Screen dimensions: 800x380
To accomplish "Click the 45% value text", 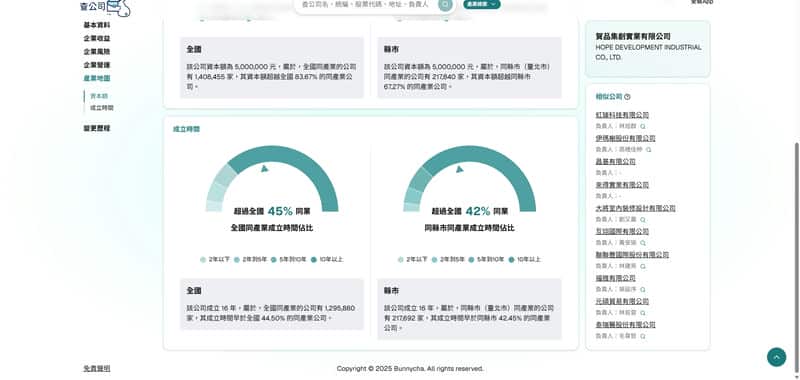I will pyautogui.click(x=280, y=211).
